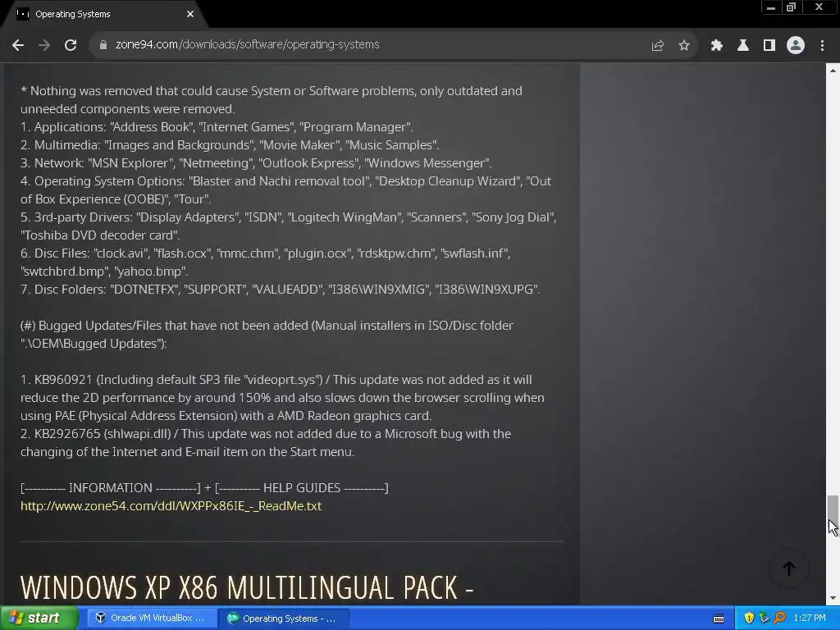Click the '2. Multimedia' list line
This screenshot has width=840, height=630.
(x=230, y=145)
